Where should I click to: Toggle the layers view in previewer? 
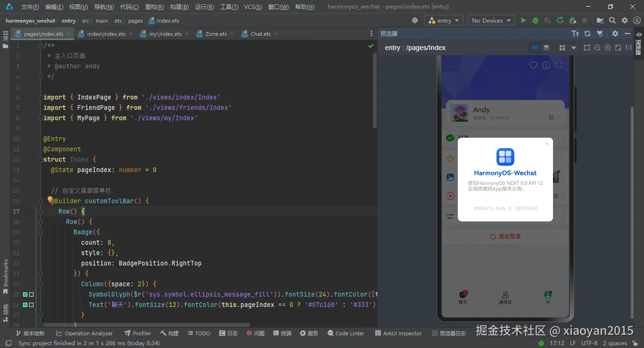click(546, 48)
